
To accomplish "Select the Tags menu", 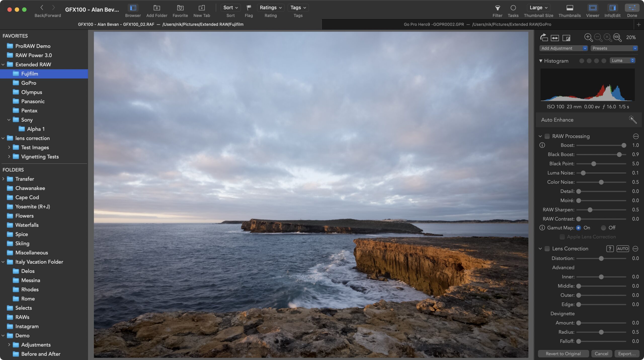I will pos(298,8).
